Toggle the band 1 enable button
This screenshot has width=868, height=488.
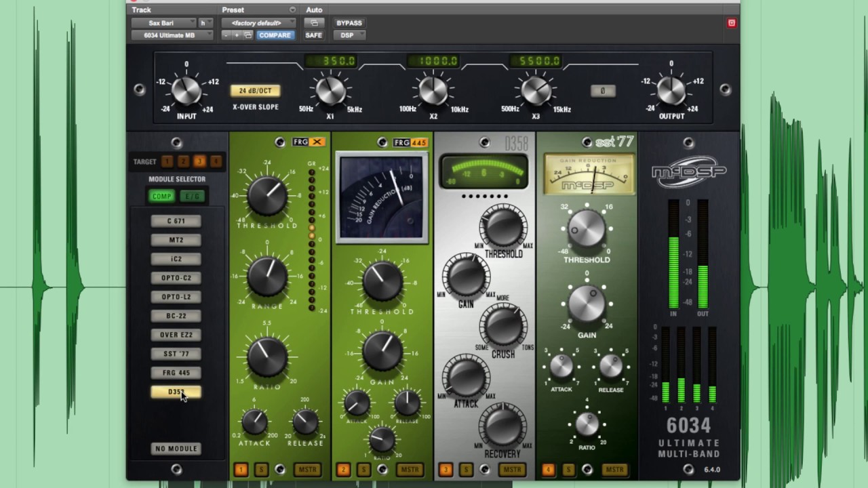pos(241,470)
